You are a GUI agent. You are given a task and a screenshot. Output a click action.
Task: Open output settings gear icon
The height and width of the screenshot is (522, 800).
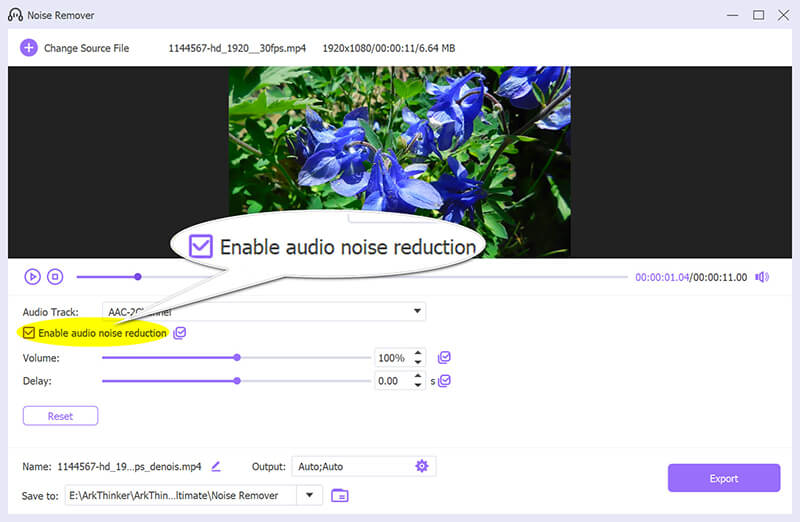tap(421, 466)
